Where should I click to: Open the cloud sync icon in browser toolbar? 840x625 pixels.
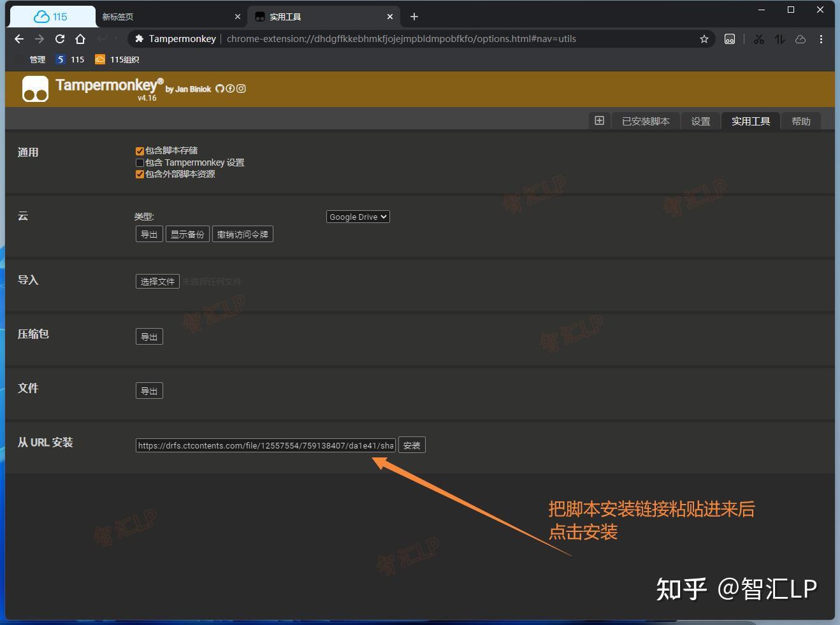pyautogui.click(x=800, y=39)
